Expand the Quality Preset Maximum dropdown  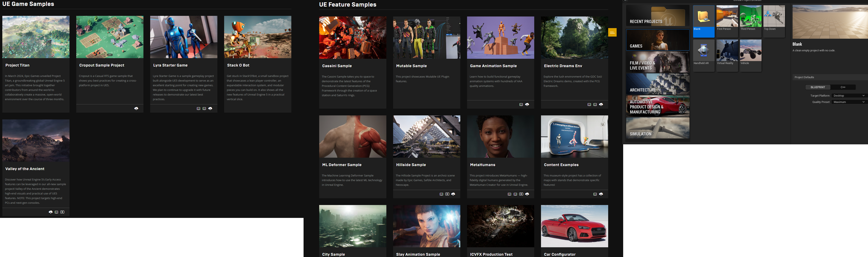[x=848, y=102]
